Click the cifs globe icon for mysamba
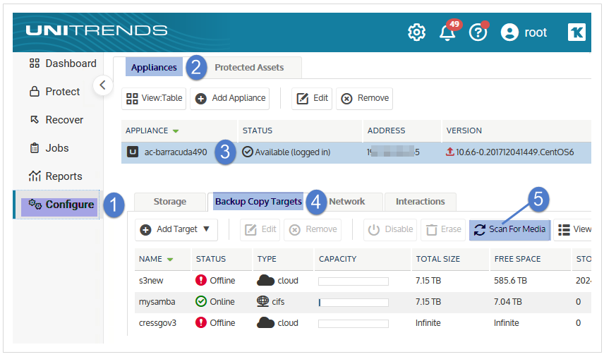Viewport: 616px width, 364px height. point(262,301)
